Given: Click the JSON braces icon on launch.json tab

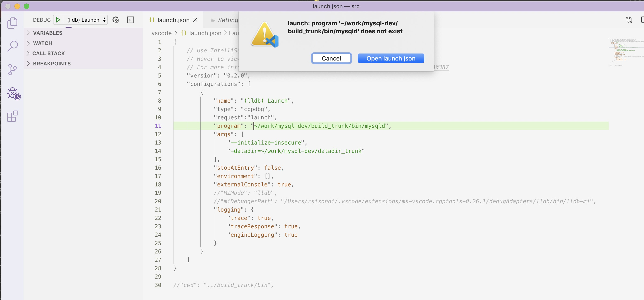Looking at the screenshot, I should point(152,20).
